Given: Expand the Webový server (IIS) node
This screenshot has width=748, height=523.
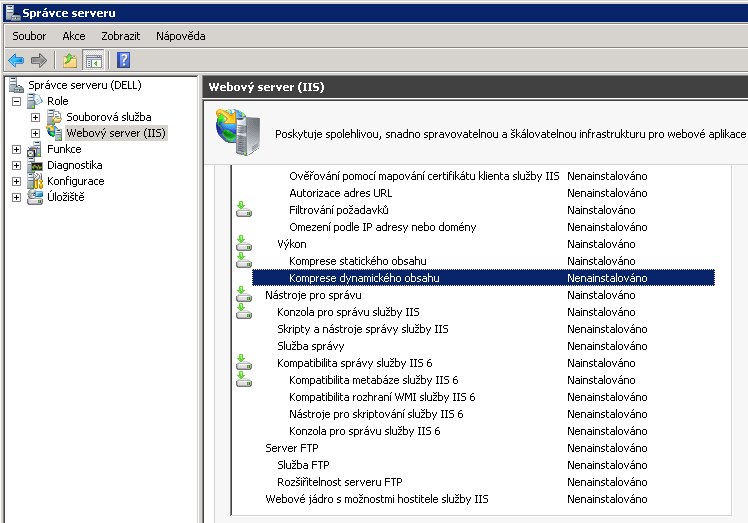Looking at the screenshot, I should [35, 133].
